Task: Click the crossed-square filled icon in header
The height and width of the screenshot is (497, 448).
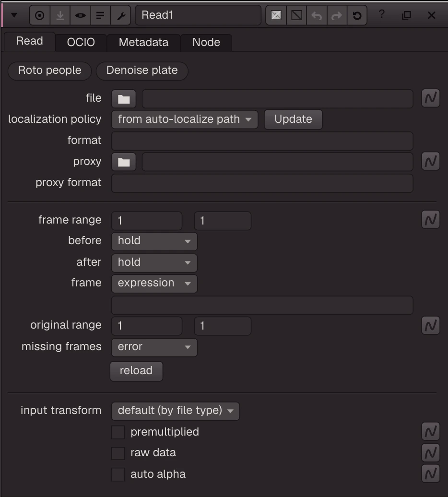Action: point(276,15)
